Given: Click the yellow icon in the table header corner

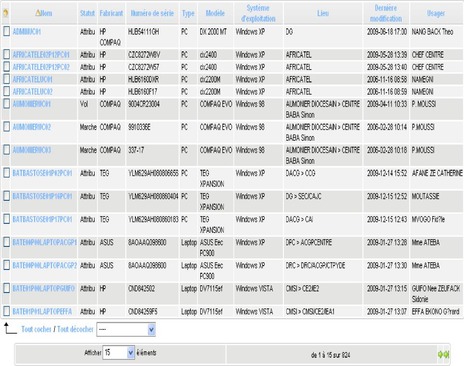Looking at the screenshot, I should coord(5,13).
